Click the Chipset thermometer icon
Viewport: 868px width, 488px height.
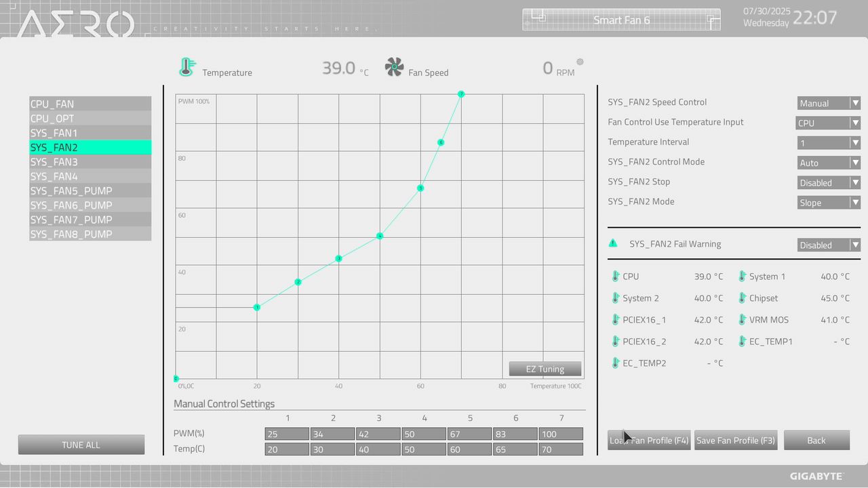[x=743, y=298]
